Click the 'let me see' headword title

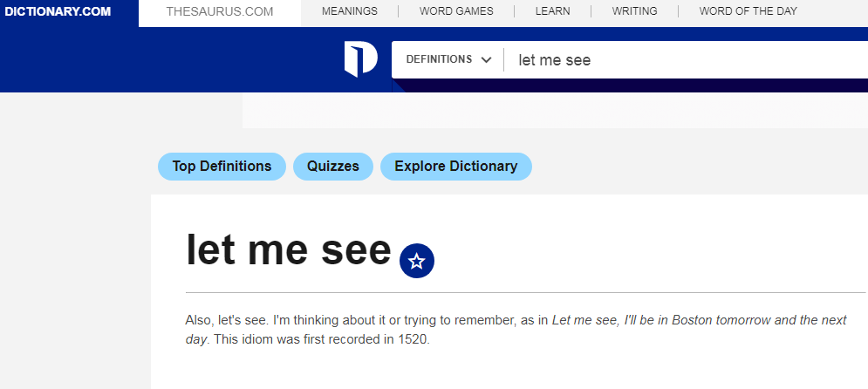(289, 250)
